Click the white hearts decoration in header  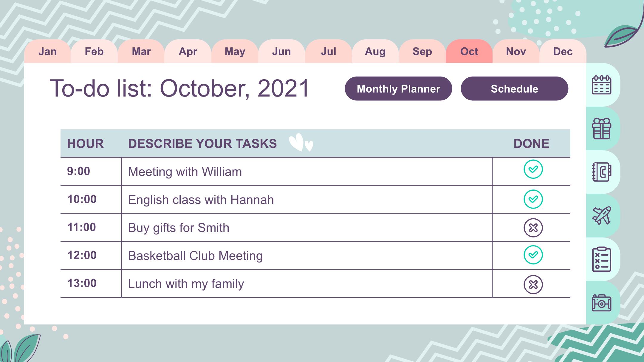pos(301,142)
